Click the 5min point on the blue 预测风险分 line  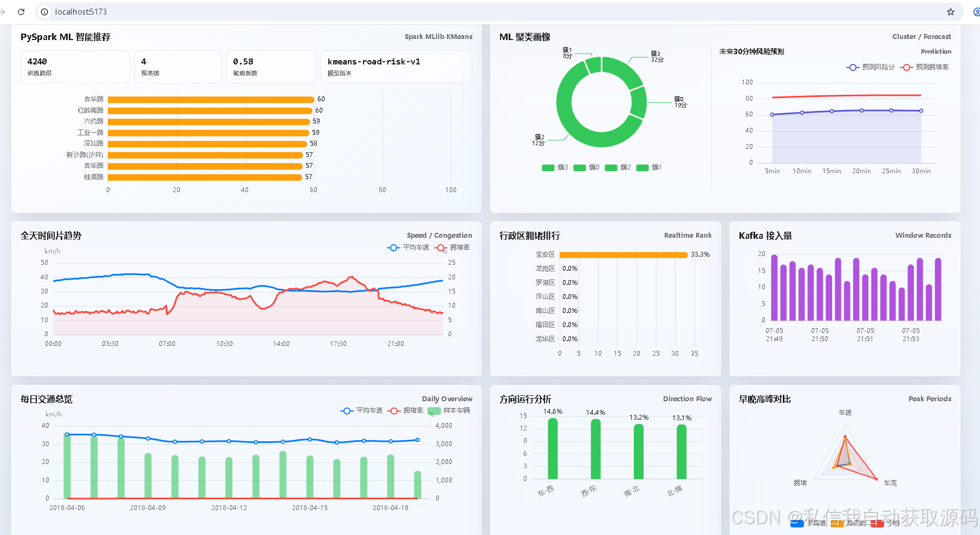[773, 115]
